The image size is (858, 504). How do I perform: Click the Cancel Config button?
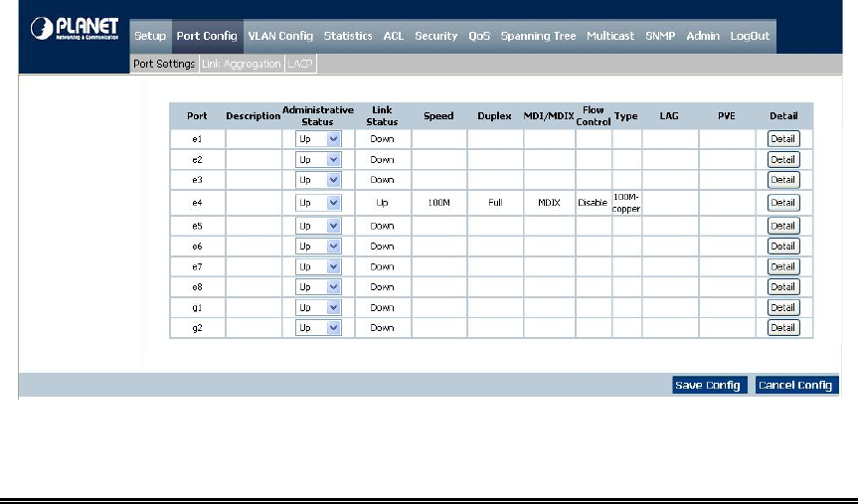point(796,386)
